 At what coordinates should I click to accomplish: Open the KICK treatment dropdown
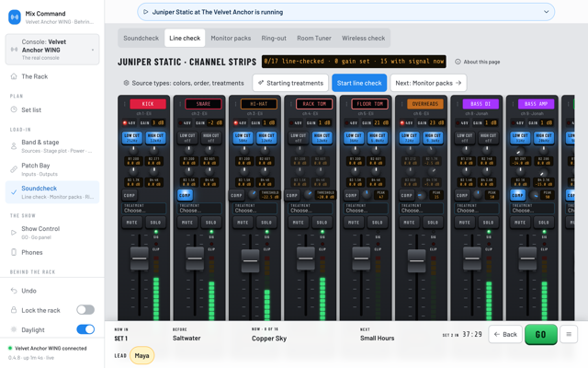144,209
